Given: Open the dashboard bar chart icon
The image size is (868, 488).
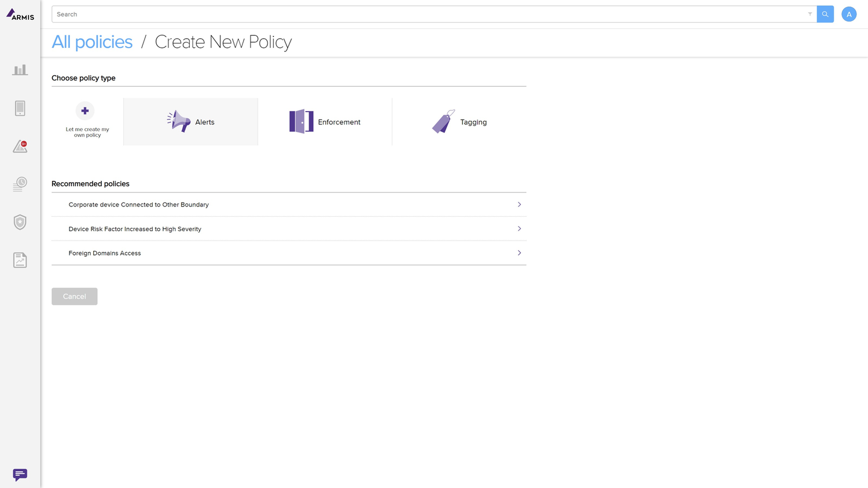Looking at the screenshot, I should [x=20, y=70].
